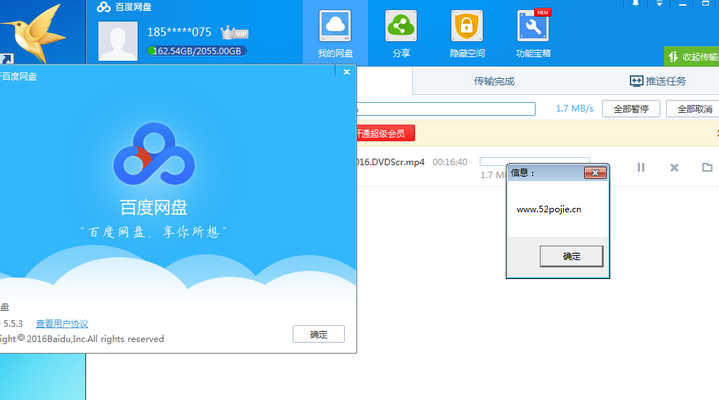Click the hummingbird desktop shortcut icon
The height and width of the screenshot is (400, 719).
pyautogui.click(x=34, y=33)
